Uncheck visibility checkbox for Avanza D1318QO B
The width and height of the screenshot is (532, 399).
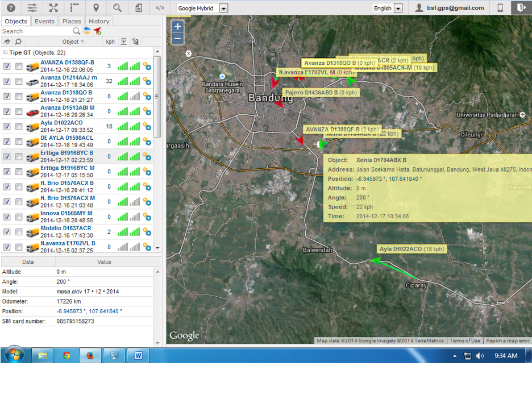[x=7, y=97]
